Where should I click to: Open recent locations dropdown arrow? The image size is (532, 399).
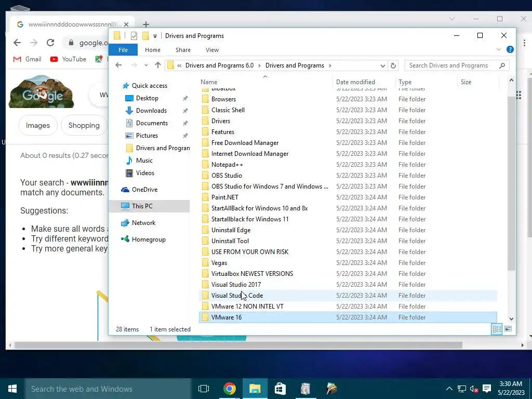tap(146, 65)
